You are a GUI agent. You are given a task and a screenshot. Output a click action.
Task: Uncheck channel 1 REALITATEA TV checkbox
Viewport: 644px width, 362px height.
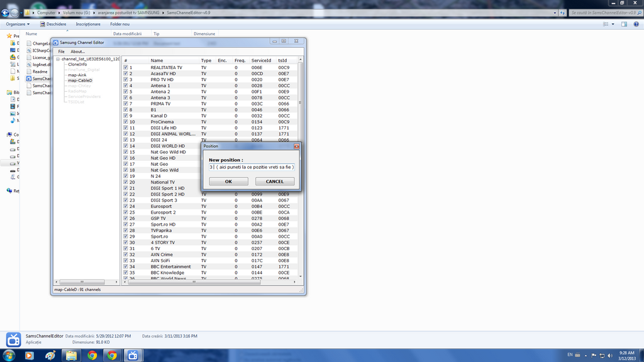pyautogui.click(x=126, y=67)
